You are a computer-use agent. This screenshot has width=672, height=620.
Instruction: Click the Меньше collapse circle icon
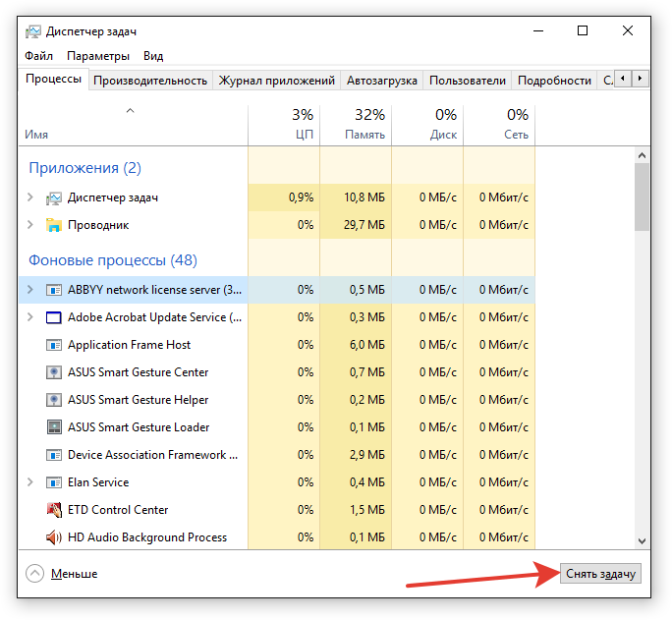(34, 574)
